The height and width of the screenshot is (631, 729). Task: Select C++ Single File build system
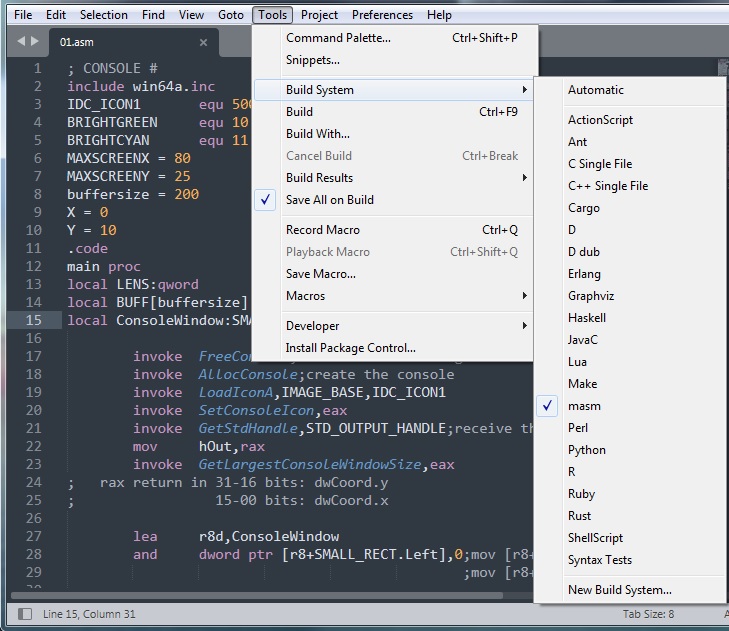click(608, 186)
